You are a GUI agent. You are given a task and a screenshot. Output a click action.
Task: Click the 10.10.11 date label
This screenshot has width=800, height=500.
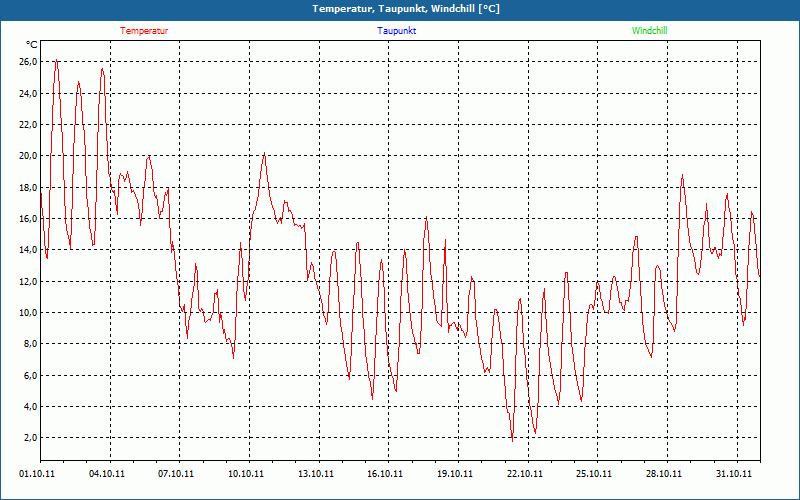point(246,473)
